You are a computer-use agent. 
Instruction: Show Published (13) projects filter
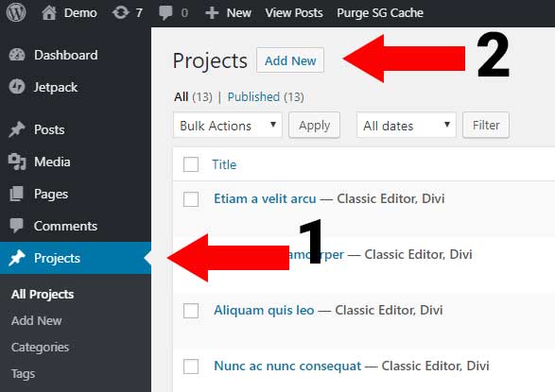(266, 97)
